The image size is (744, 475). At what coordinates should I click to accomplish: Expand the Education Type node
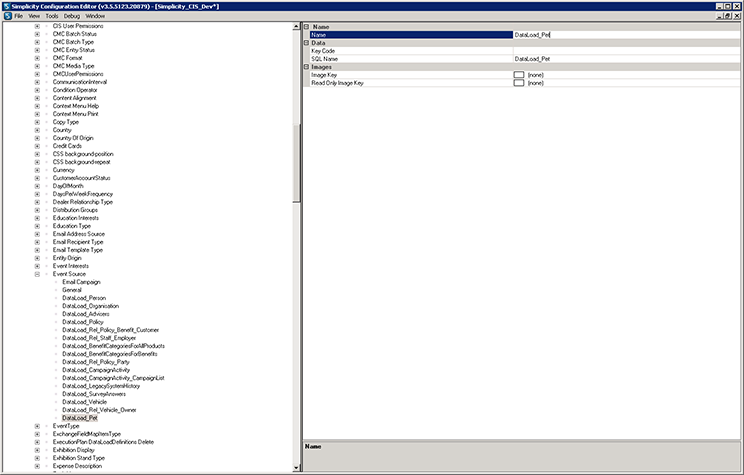[x=37, y=226]
